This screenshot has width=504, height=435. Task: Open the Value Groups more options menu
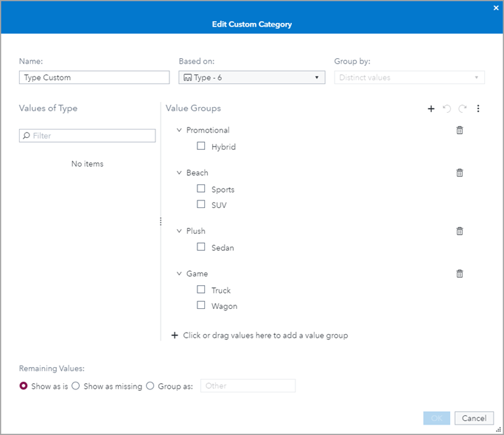click(479, 109)
